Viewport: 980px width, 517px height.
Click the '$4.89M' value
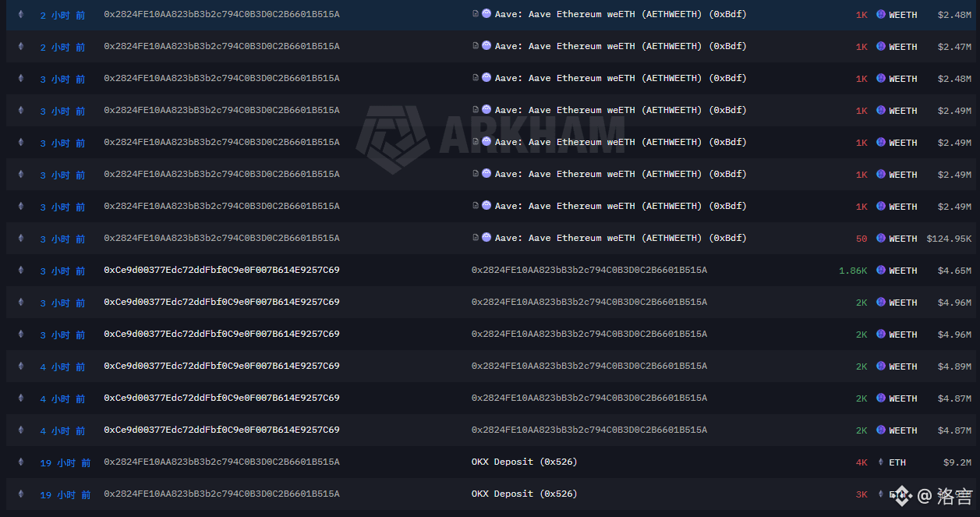coord(955,367)
